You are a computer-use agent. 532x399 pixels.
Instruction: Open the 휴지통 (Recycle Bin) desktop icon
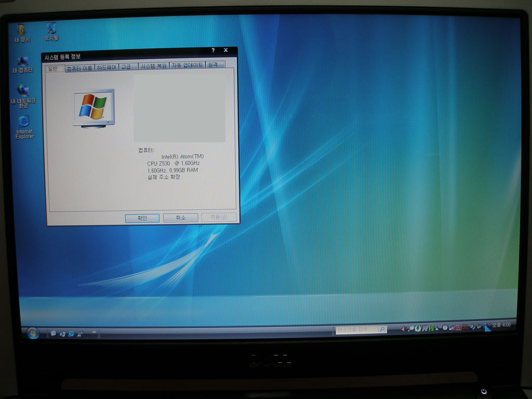(x=51, y=29)
